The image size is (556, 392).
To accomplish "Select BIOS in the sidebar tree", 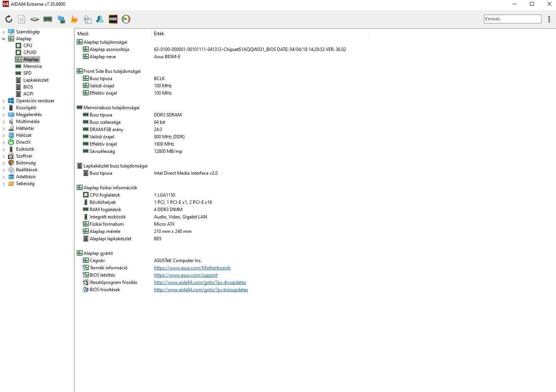I will 28,87.
